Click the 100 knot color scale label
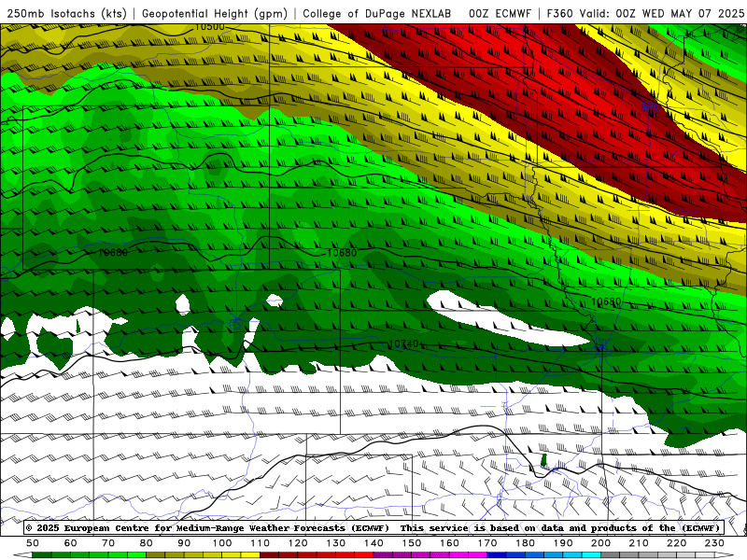This screenshot has width=747, height=560. tap(222, 543)
